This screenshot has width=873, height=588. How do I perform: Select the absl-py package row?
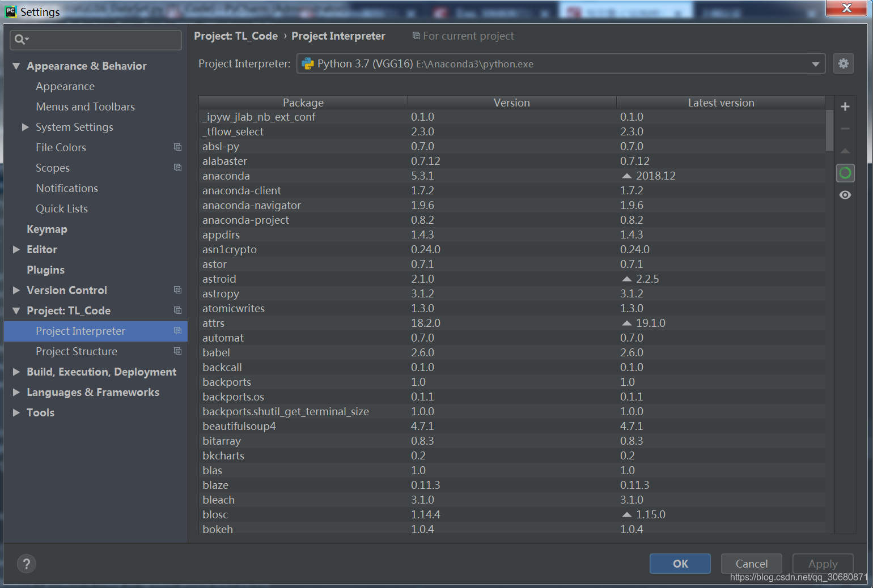[512, 146]
